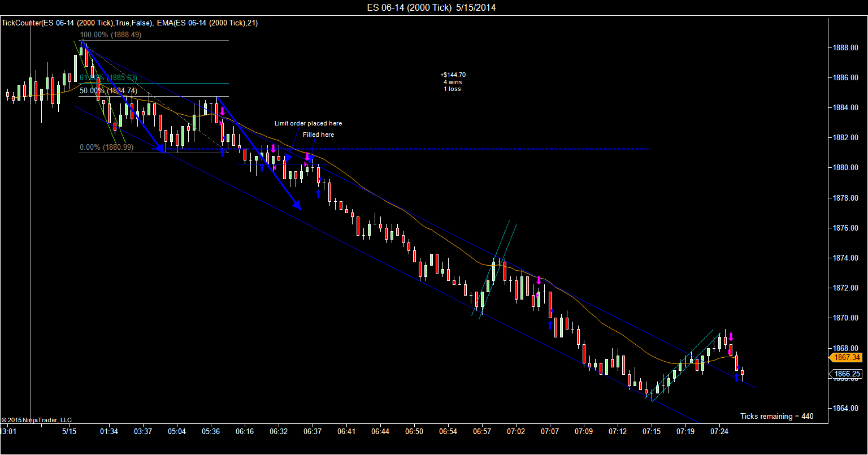868x455 pixels.
Task: Click the 06:50 time axis label
Action: [414, 431]
